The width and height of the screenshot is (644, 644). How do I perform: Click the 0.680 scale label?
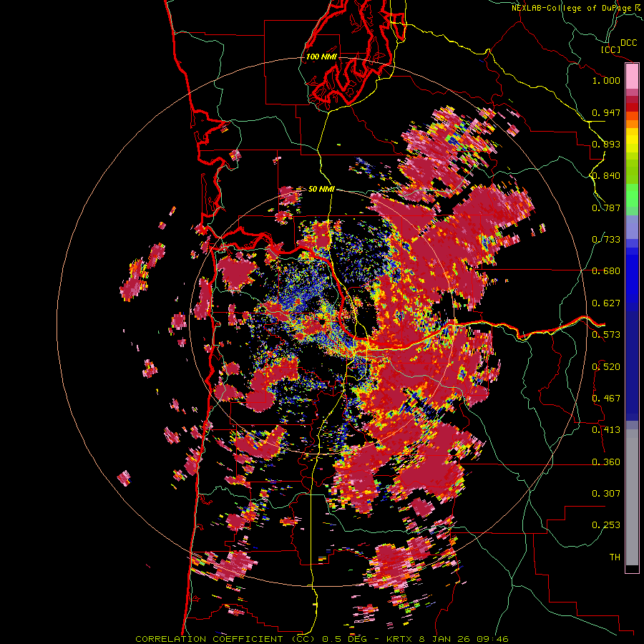coord(606,270)
